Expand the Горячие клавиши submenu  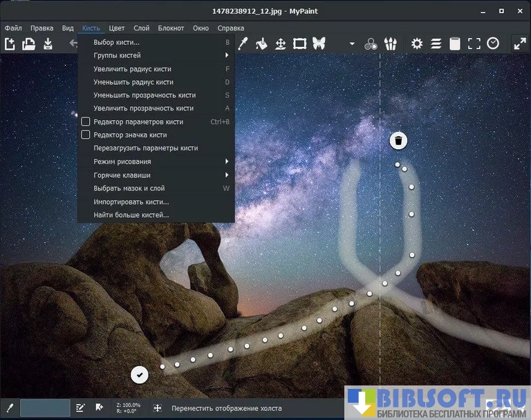click(x=156, y=175)
